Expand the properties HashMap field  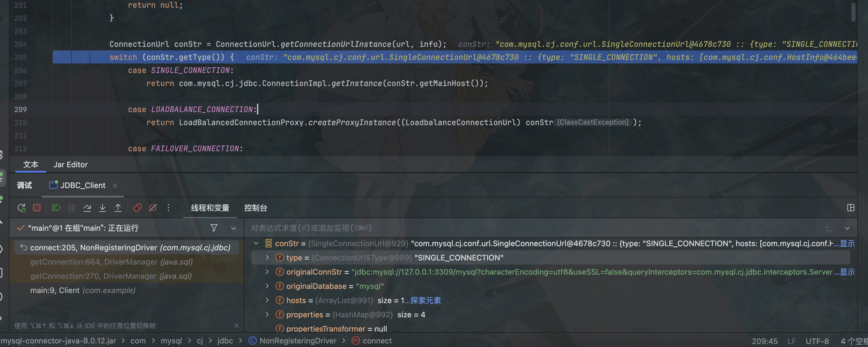(267, 314)
